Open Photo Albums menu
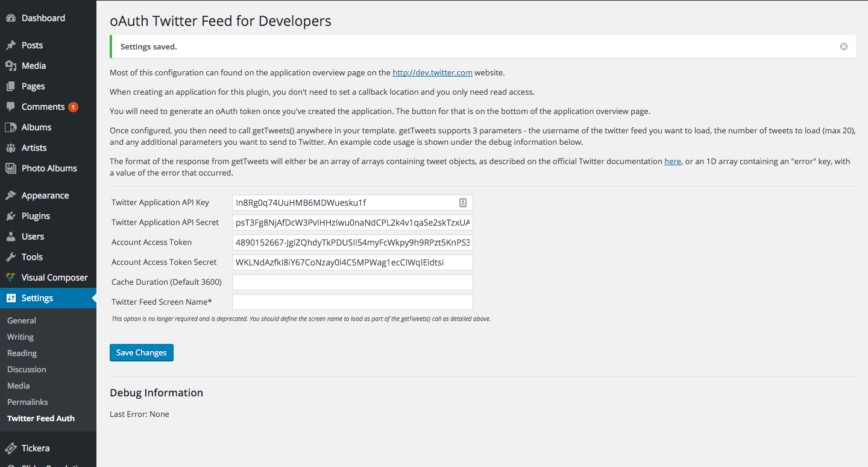 pyautogui.click(x=48, y=168)
